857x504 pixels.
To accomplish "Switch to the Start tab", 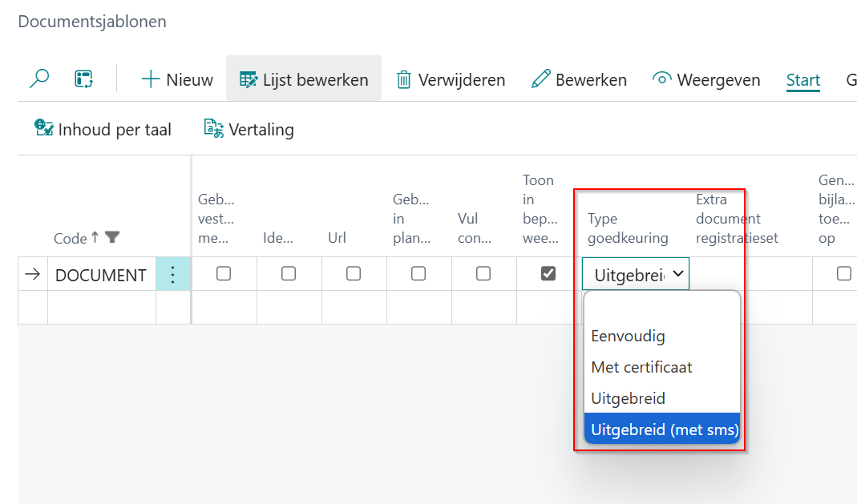I will (802, 79).
